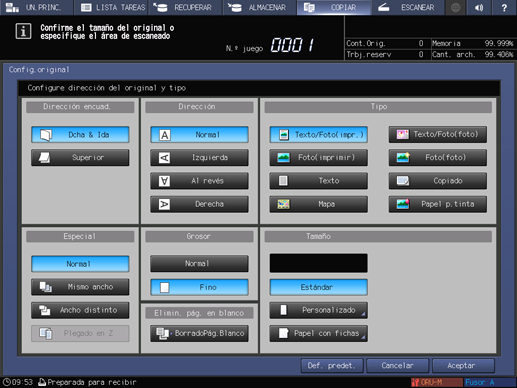
Task: Select Texto original type
Action: [319, 181]
